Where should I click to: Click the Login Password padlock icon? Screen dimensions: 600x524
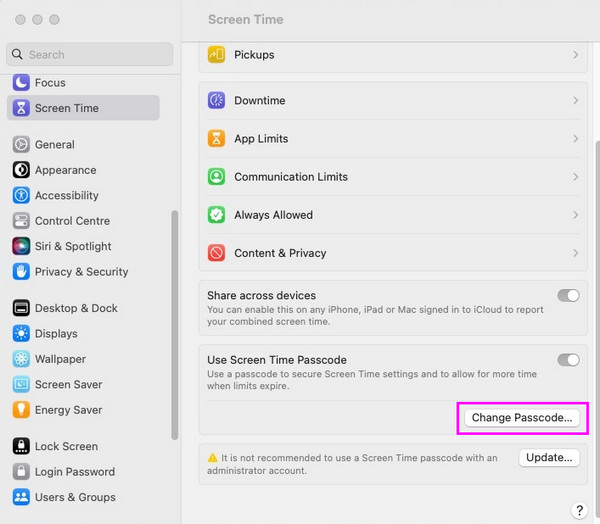(21, 472)
